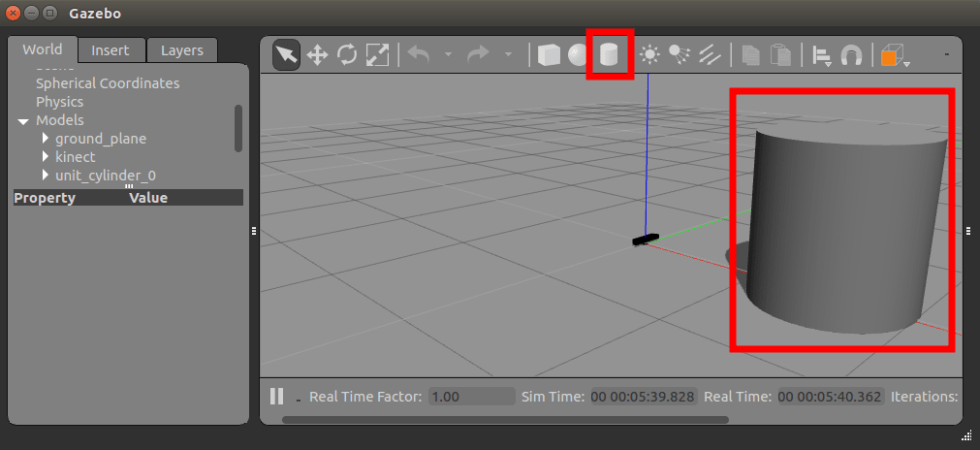The height and width of the screenshot is (450, 980).
Task: Collapse the Models tree node
Action: (23, 120)
